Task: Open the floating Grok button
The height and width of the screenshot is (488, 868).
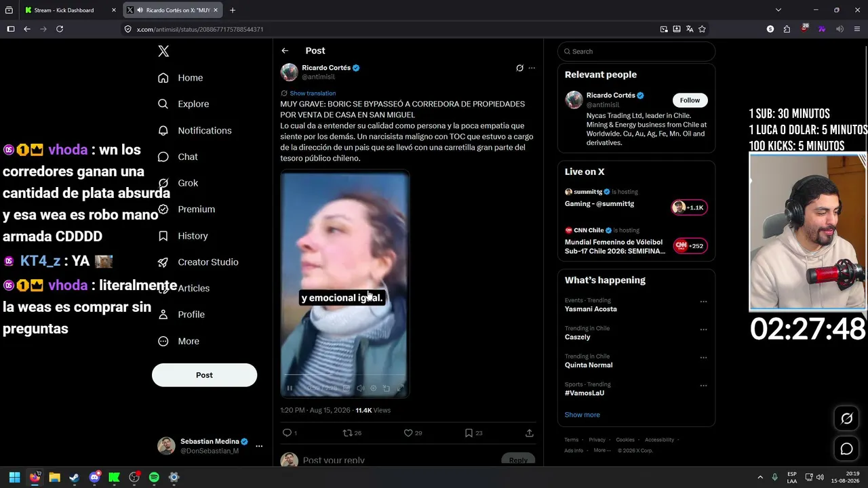Action: pyautogui.click(x=846, y=418)
